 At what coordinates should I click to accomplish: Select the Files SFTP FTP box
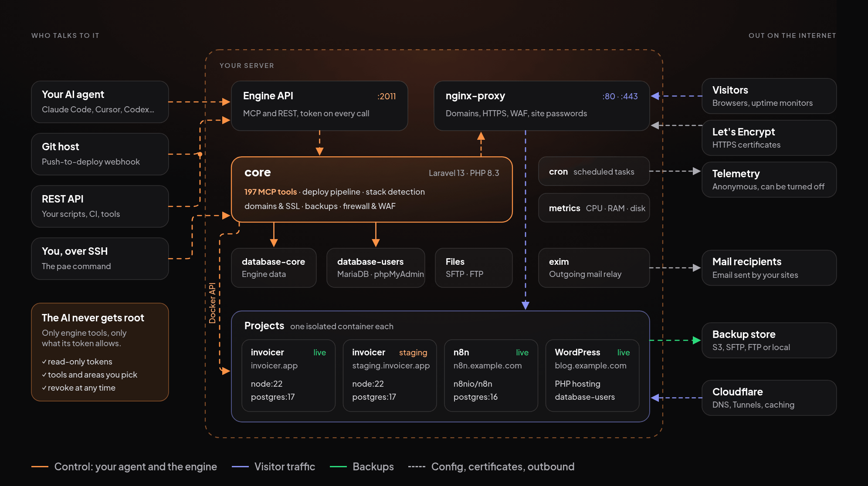[x=474, y=268]
